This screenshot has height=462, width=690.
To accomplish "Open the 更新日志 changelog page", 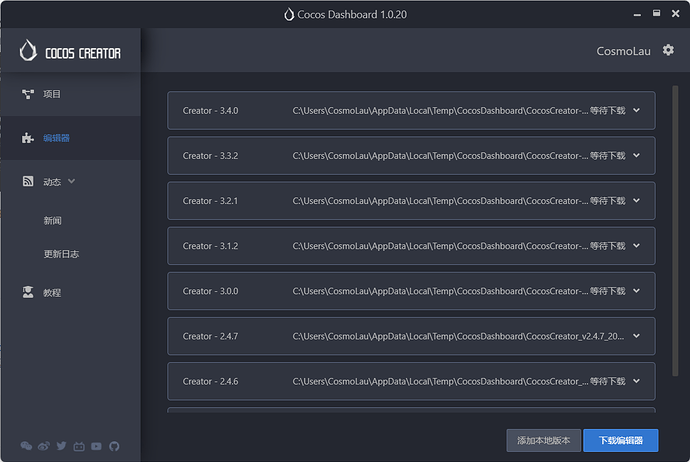I will click(x=61, y=254).
